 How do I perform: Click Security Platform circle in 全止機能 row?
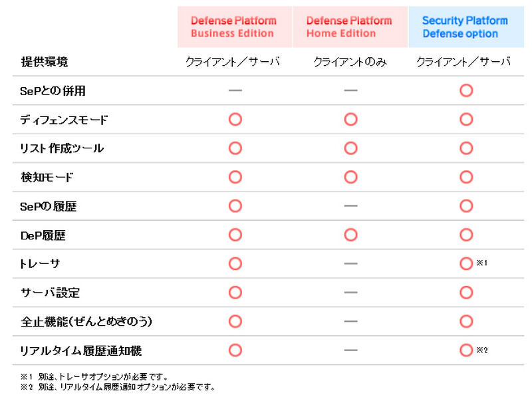pyautogui.click(x=466, y=321)
